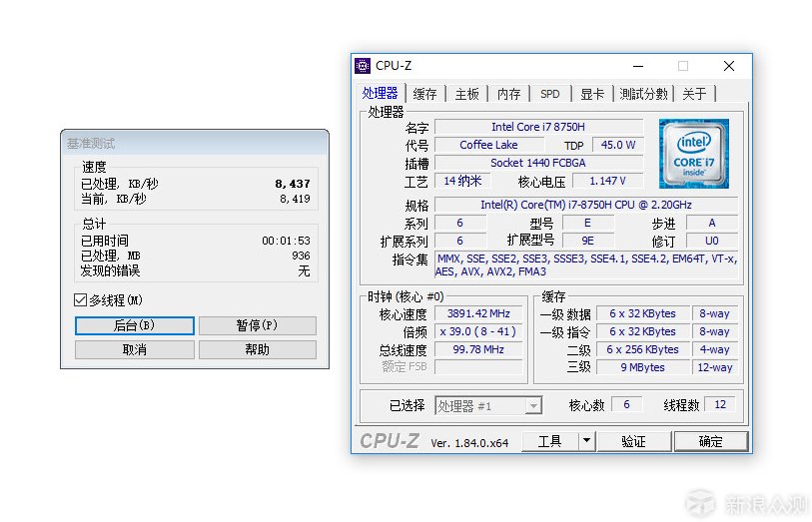
Task: Switch to the 缓存 tab
Action: pos(424,94)
